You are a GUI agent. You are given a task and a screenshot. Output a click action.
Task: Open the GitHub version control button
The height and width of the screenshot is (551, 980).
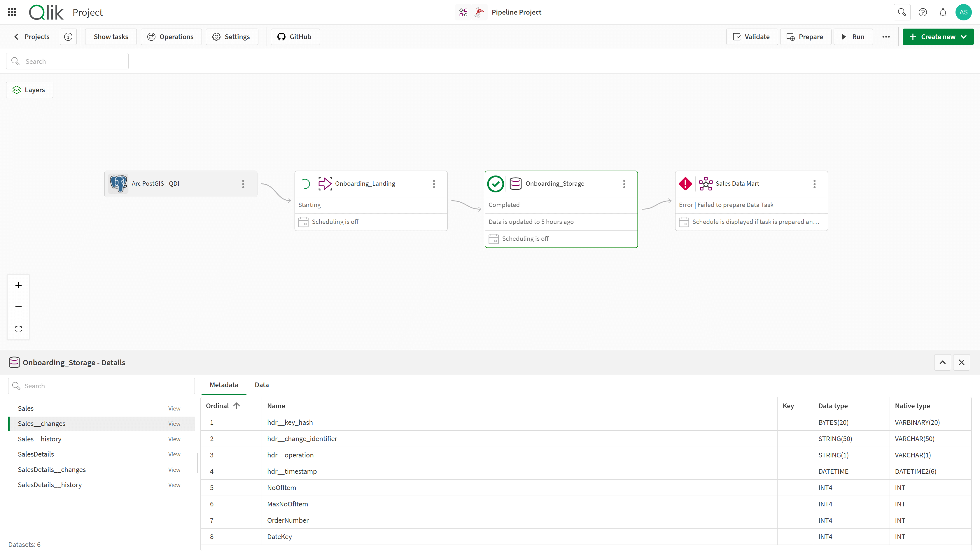coord(295,36)
